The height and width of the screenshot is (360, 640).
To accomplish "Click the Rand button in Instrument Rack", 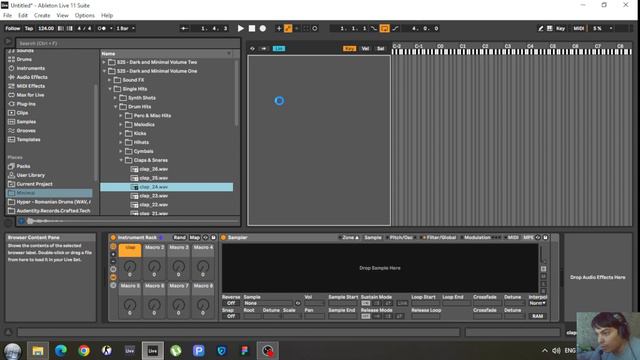I will point(179,237).
